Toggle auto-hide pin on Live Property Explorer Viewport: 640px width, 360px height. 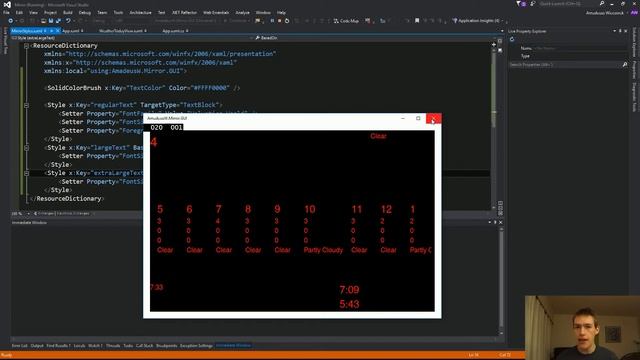pos(620,31)
